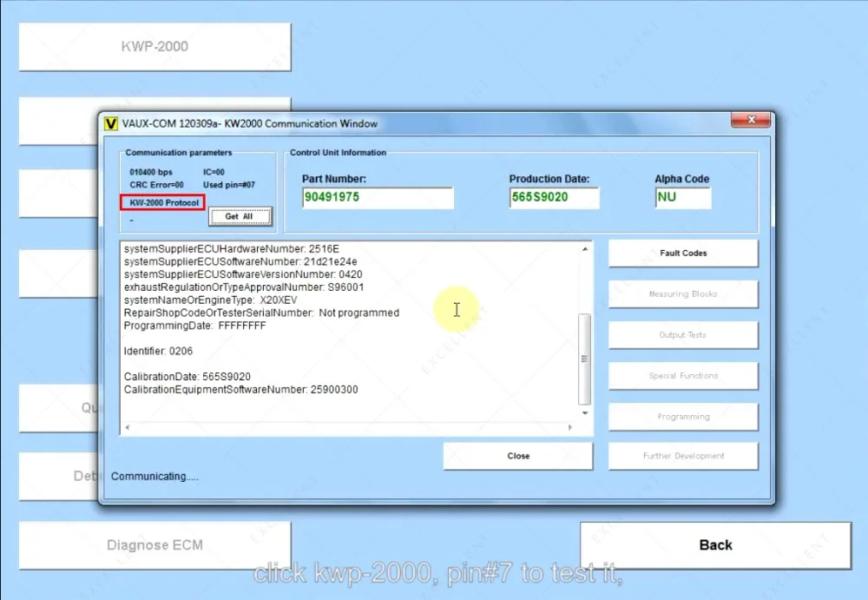Open Special Functions

[x=683, y=376]
